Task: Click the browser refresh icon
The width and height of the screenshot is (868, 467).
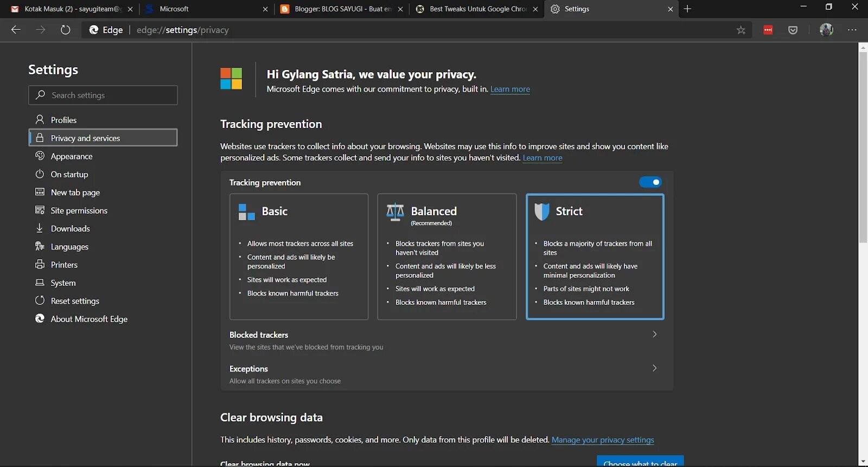Action: 66,30
